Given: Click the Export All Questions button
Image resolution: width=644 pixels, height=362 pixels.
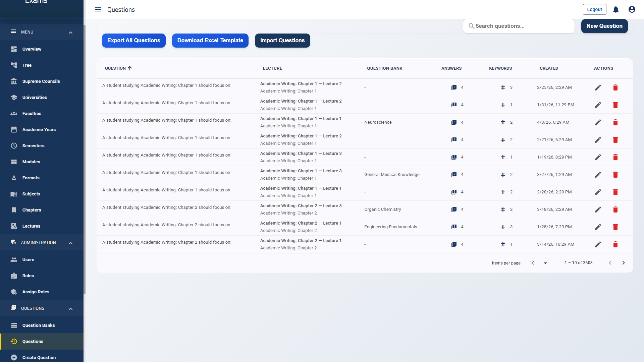Looking at the screenshot, I should point(133,40).
